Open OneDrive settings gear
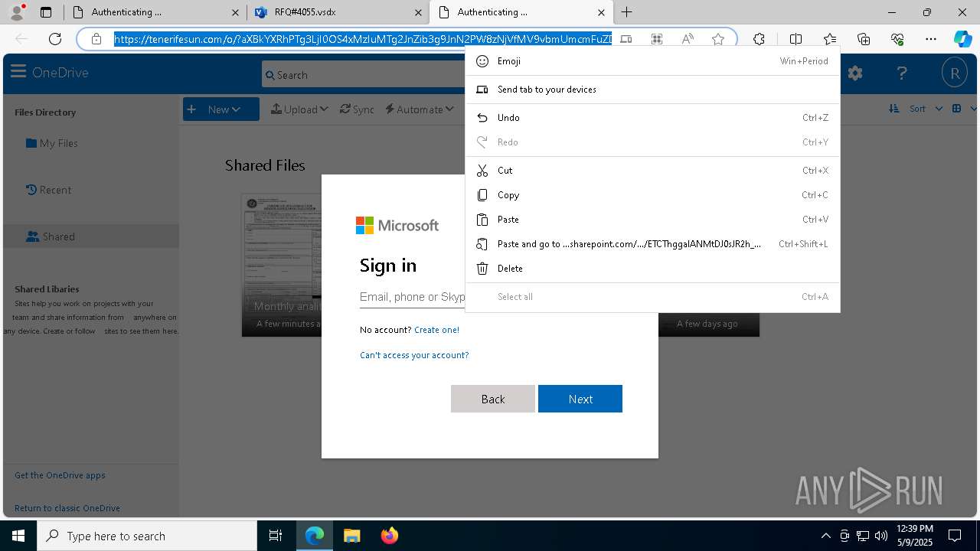The image size is (980, 551). coord(855,73)
